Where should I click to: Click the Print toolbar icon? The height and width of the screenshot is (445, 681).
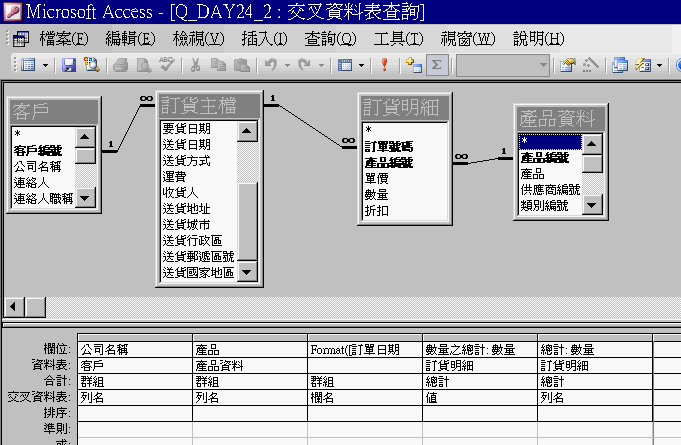coord(121,65)
